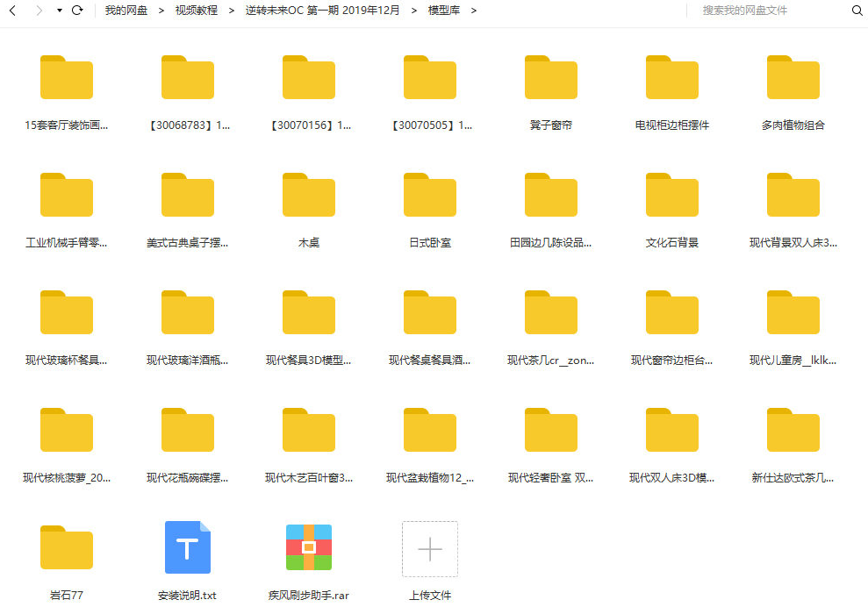The width and height of the screenshot is (868, 607).
Task: Expand the chevron after 视频教程 breadcrumb
Action: click(x=232, y=11)
